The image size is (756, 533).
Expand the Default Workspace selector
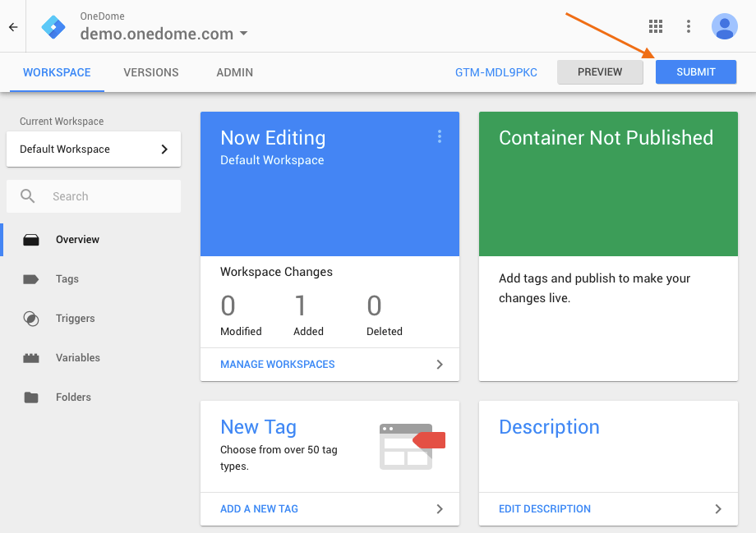click(x=94, y=149)
